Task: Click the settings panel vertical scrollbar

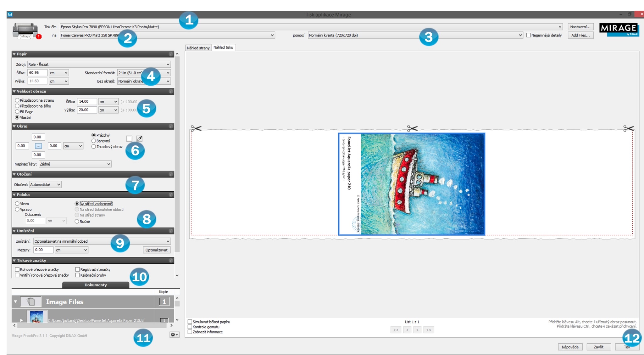Action: [177, 154]
